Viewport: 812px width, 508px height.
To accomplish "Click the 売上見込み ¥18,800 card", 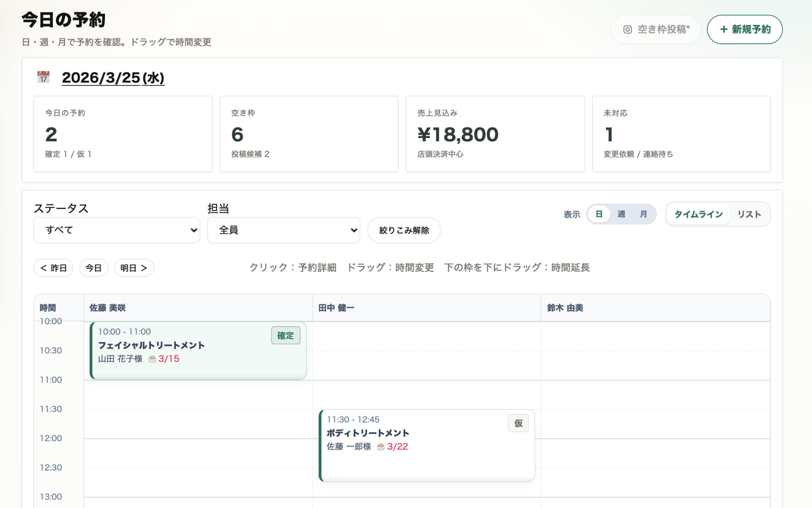I will point(495,134).
